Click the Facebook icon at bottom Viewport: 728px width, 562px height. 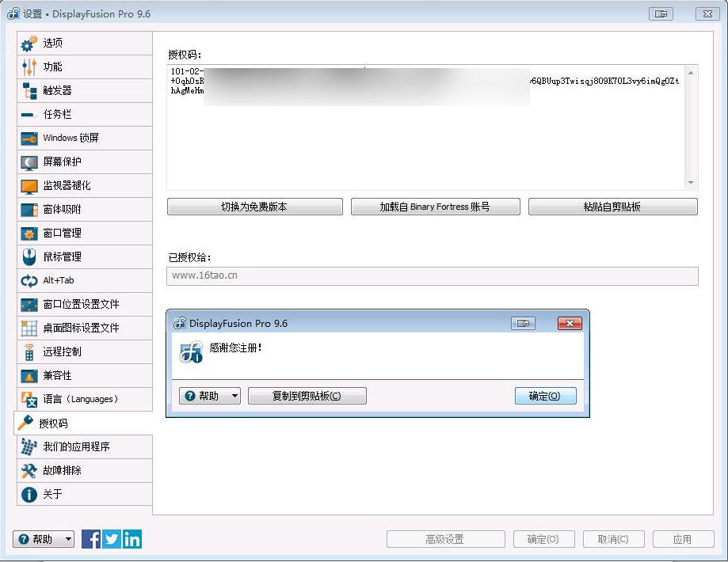pyautogui.click(x=91, y=539)
